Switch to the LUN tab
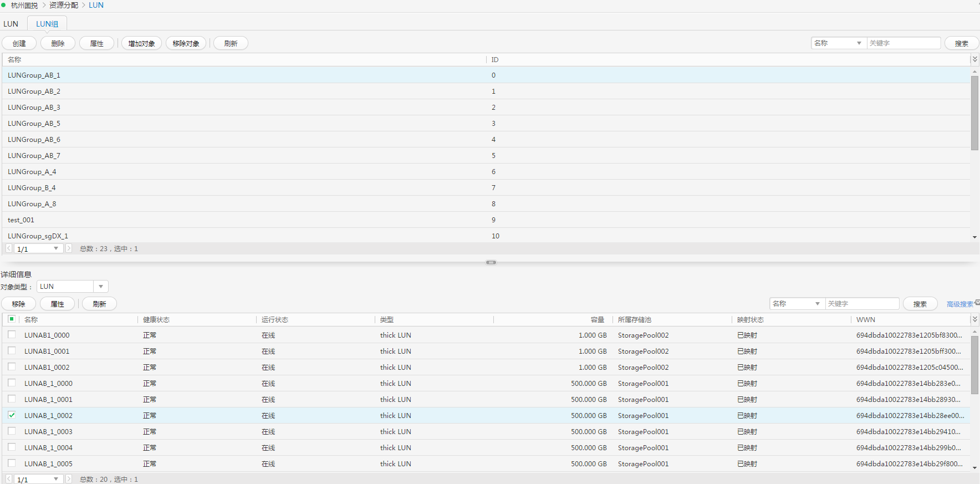This screenshot has width=980, height=484. [x=11, y=24]
